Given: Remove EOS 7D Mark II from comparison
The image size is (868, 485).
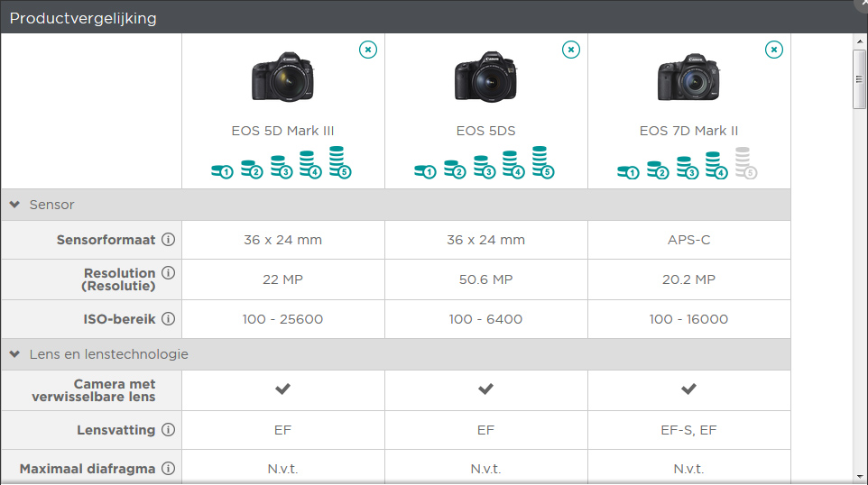Looking at the screenshot, I should (774, 50).
